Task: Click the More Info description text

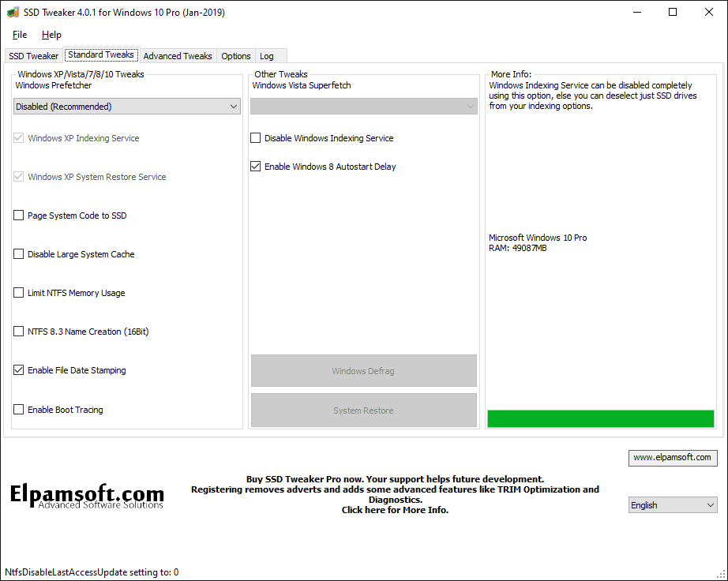Action: (x=592, y=96)
